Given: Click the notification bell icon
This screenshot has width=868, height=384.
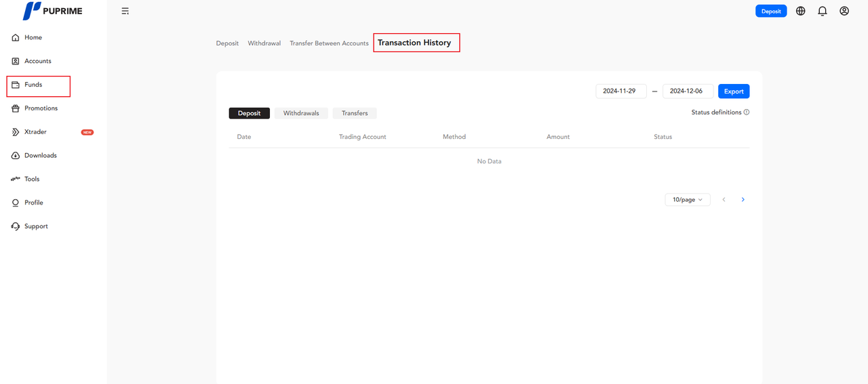Looking at the screenshot, I should point(823,11).
